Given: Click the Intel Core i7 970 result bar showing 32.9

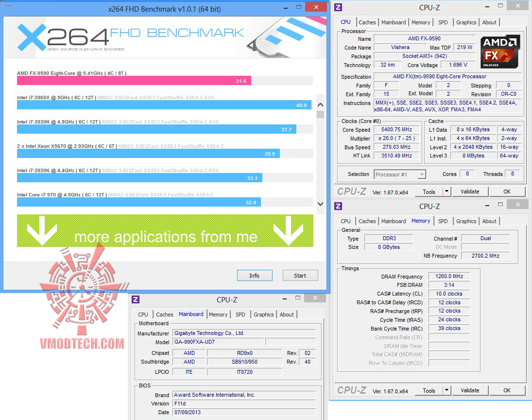Looking at the screenshot, I should 139,202.
